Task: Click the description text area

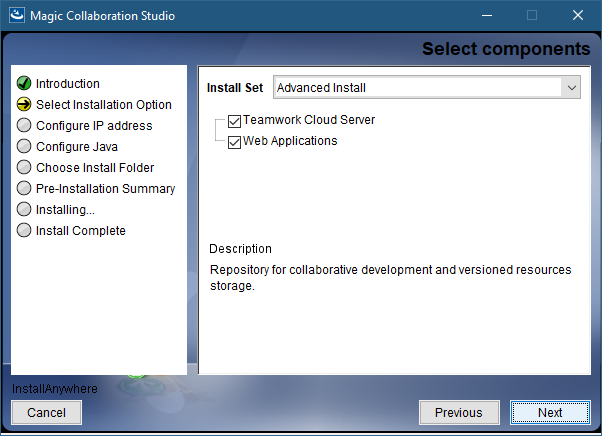Action: point(390,277)
